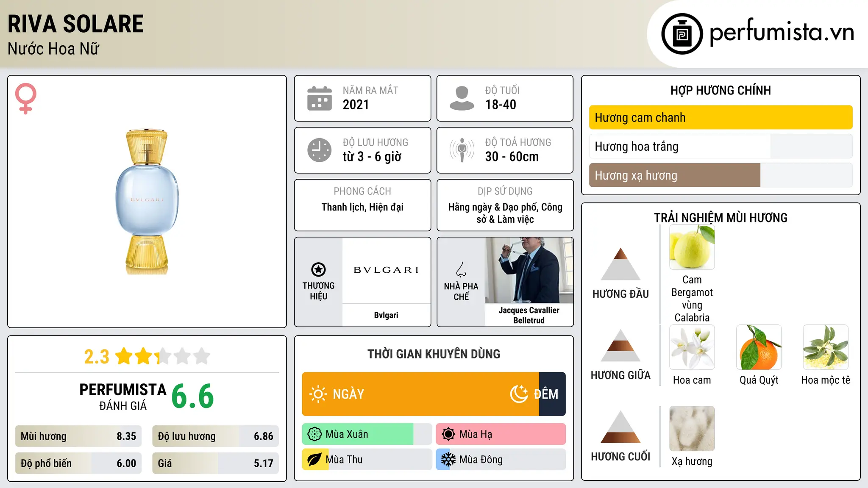Click the flower icon for Mùa Xuân
Screen dimensions: 868x488
(314, 434)
